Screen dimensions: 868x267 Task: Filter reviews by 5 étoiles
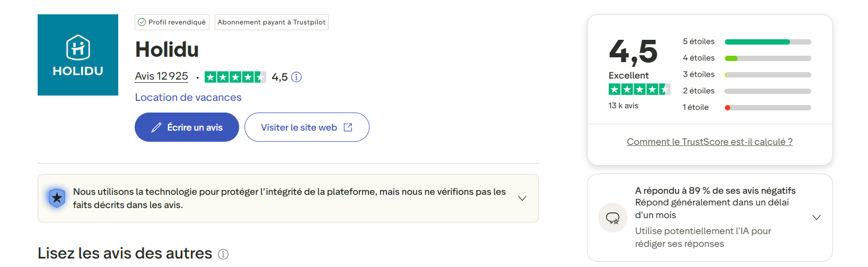[x=747, y=42]
